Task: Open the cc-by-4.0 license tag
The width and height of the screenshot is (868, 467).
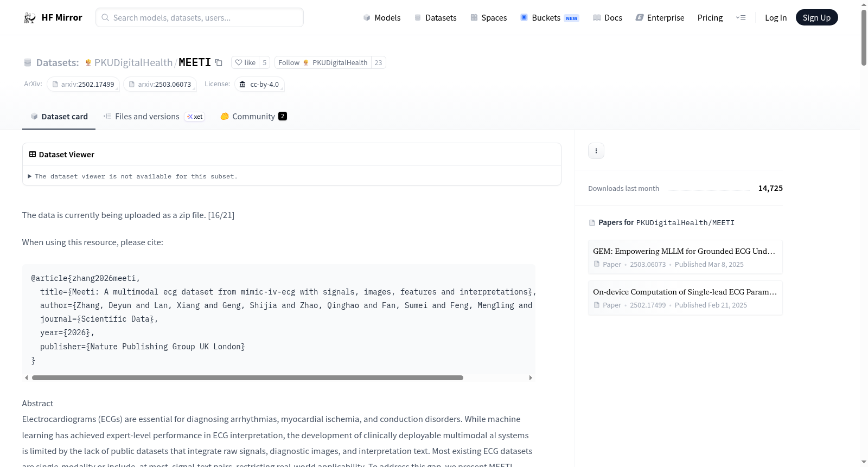Action: pos(260,85)
